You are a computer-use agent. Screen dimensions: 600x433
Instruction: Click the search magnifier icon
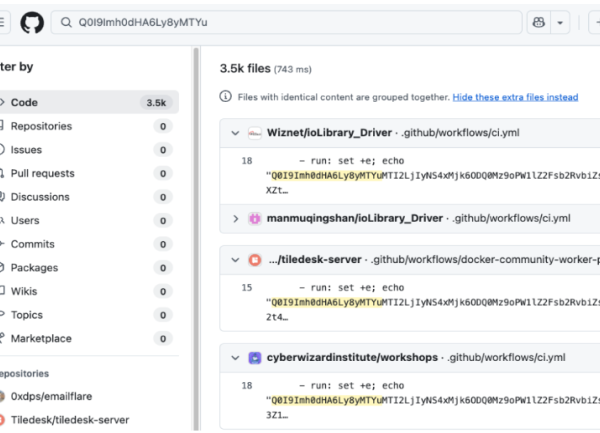pos(66,23)
